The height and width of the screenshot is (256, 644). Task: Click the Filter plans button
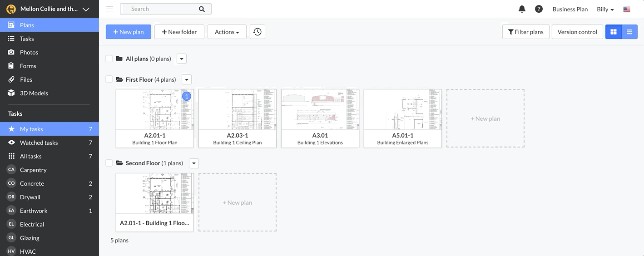click(526, 32)
